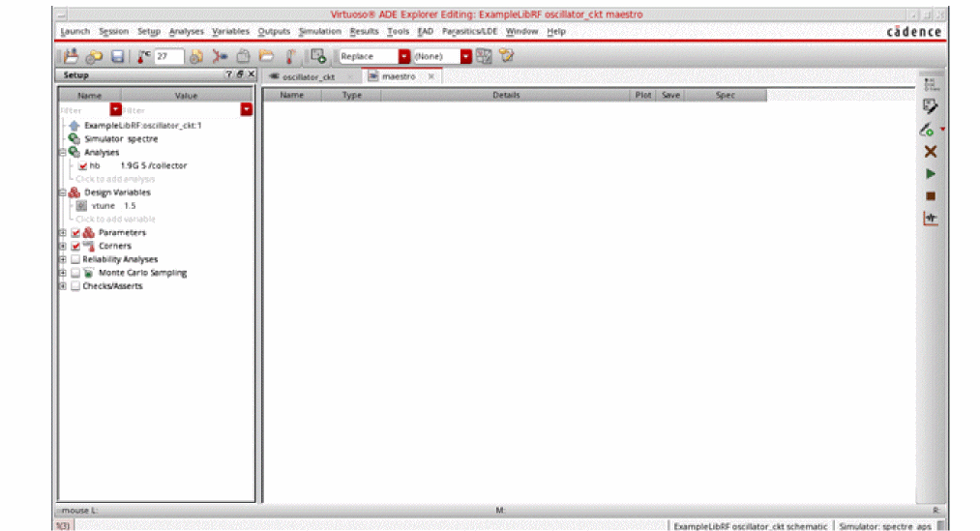
Task: Expand the Checks/Asserts node
Action: coord(63,286)
